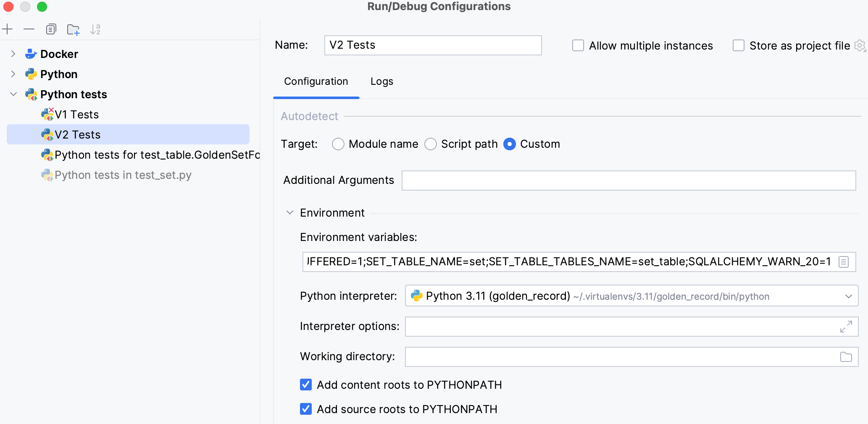Select the Script path target option

click(430, 144)
